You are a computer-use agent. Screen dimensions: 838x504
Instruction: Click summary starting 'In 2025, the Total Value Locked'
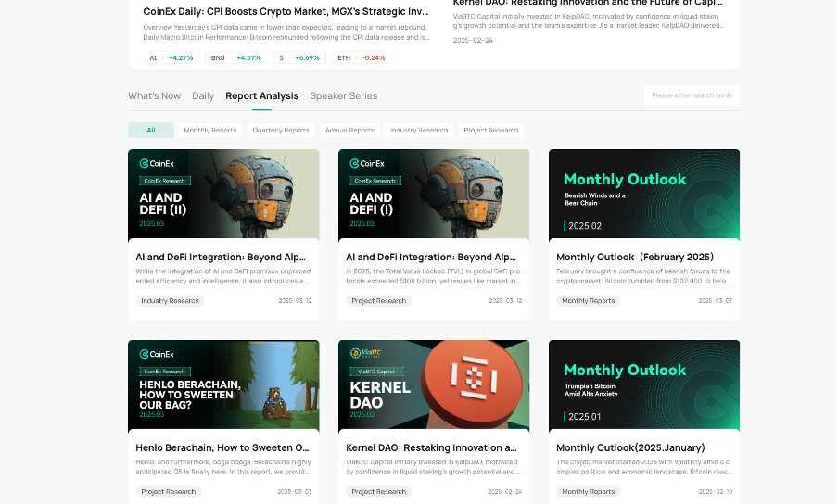(x=433, y=276)
